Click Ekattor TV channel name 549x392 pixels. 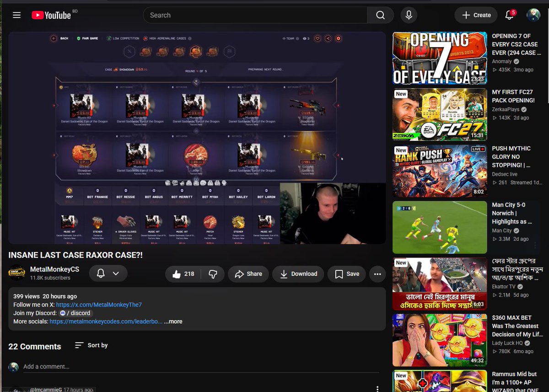coord(504,287)
